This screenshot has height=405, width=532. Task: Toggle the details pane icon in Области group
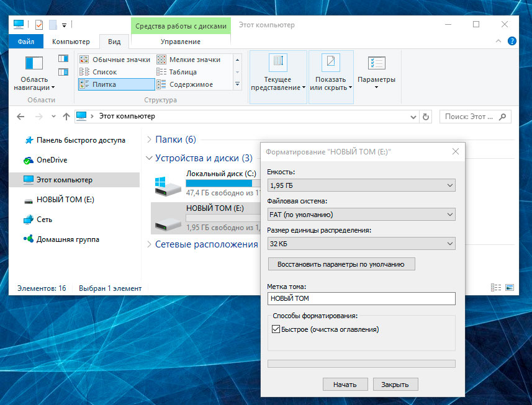tap(63, 72)
